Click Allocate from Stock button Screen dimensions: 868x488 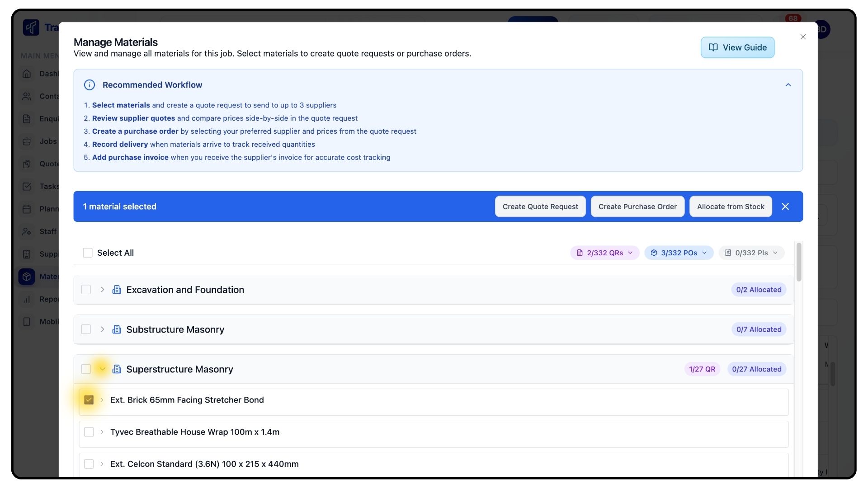pyautogui.click(x=730, y=206)
